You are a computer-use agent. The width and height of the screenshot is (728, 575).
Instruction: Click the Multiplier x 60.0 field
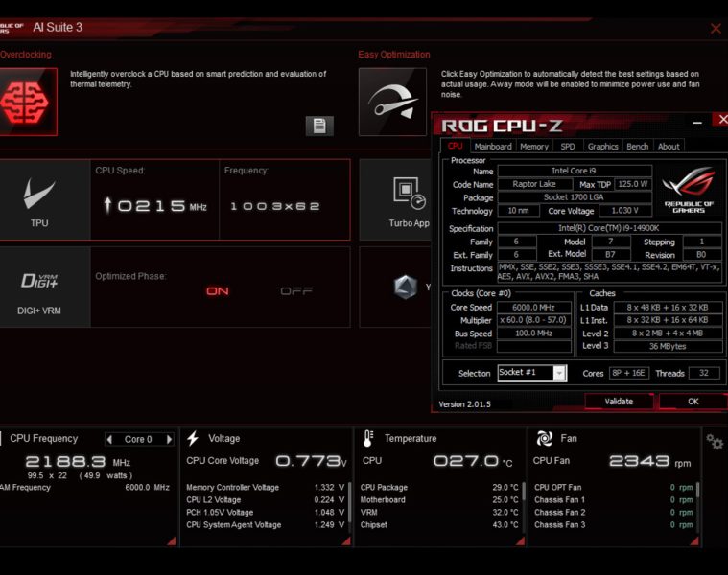pyautogui.click(x=534, y=320)
